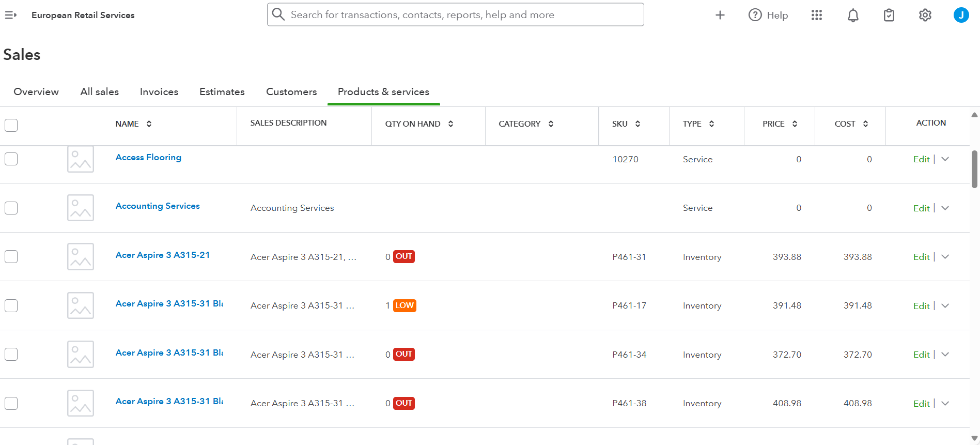Viewport: 980px width, 445px height.
Task: Open the Access Flooring product link
Action: coord(148,157)
